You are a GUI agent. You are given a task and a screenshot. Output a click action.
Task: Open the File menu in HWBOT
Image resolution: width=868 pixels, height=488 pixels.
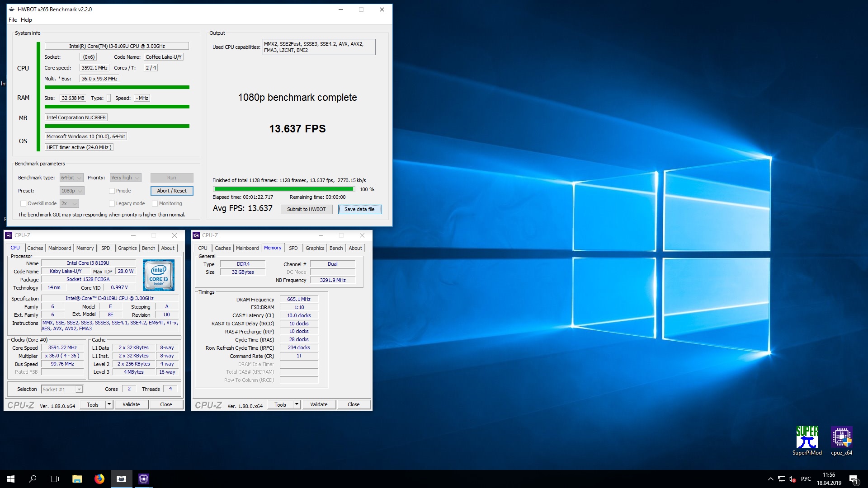13,20
